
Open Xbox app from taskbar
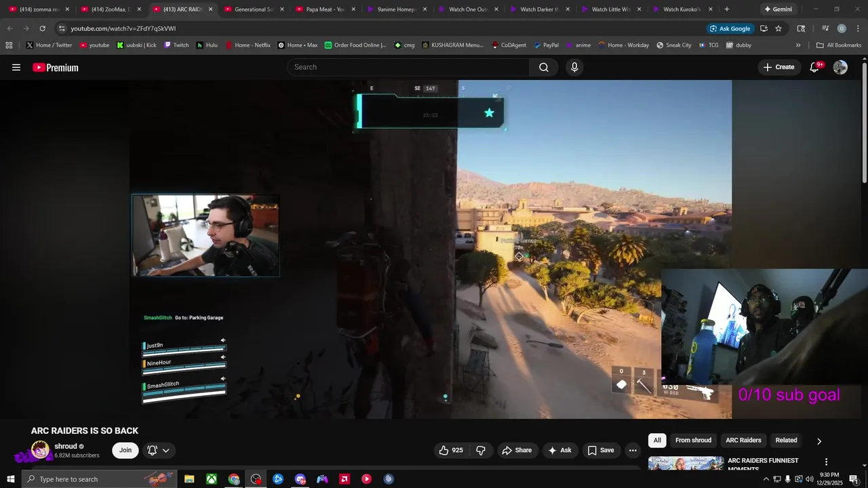coord(212,479)
